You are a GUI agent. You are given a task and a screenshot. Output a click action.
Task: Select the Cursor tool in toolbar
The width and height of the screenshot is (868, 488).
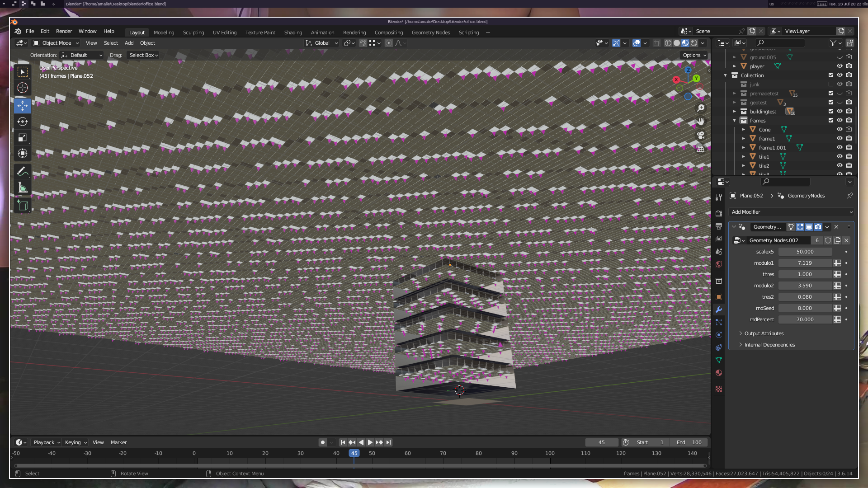point(23,88)
